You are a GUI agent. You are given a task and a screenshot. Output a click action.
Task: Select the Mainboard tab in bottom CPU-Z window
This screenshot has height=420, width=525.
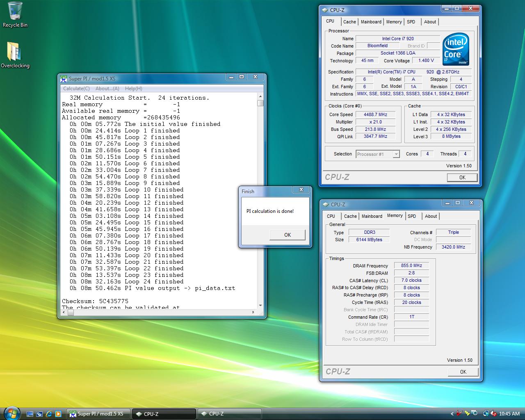(372, 216)
